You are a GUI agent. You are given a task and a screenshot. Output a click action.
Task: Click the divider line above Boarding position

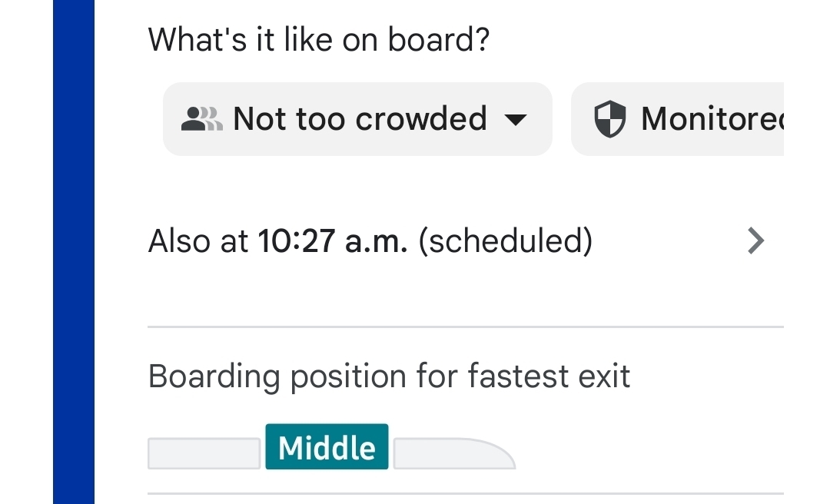[x=465, y=327]
